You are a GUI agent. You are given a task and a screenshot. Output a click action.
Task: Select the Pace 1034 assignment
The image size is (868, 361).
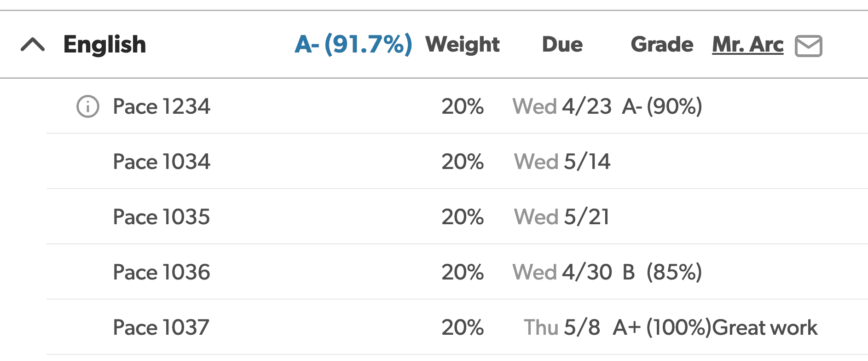[x=162, y=162]
